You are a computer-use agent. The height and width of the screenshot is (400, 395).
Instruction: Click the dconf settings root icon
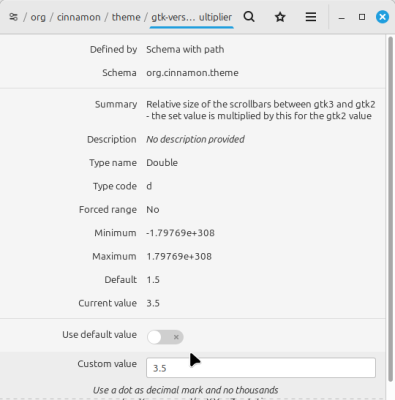(13, 17)
